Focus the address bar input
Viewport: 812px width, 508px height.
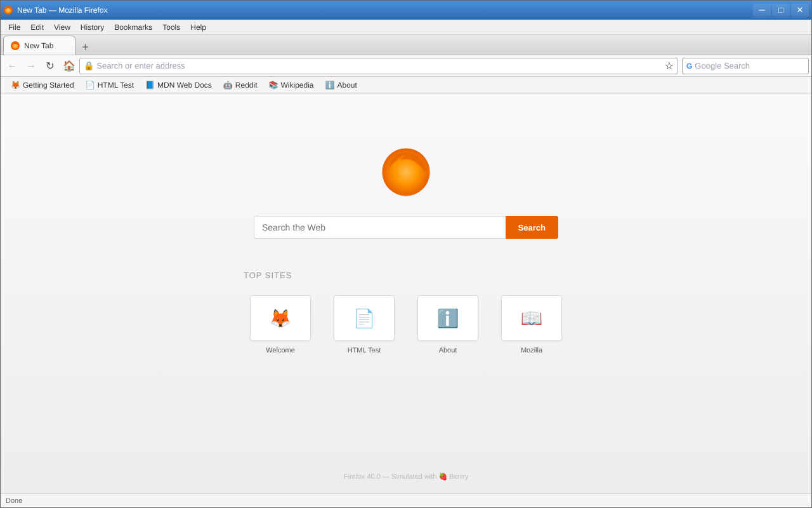click(379, 66)
